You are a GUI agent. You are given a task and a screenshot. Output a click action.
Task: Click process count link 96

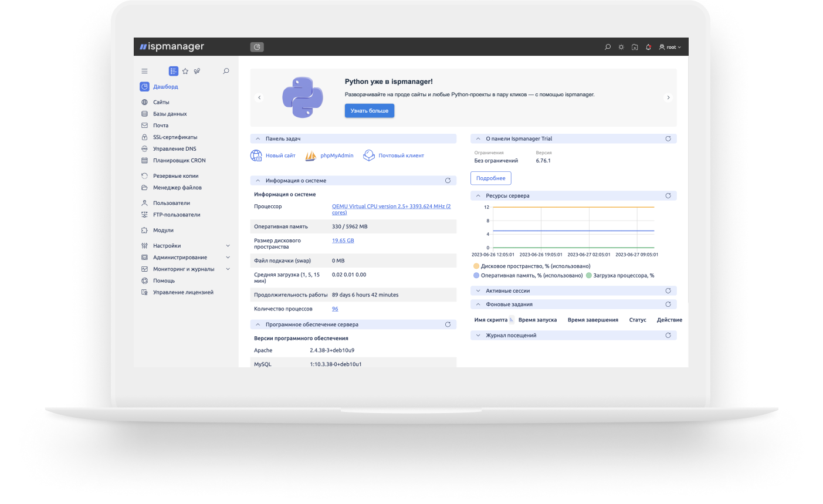point(335,309)
